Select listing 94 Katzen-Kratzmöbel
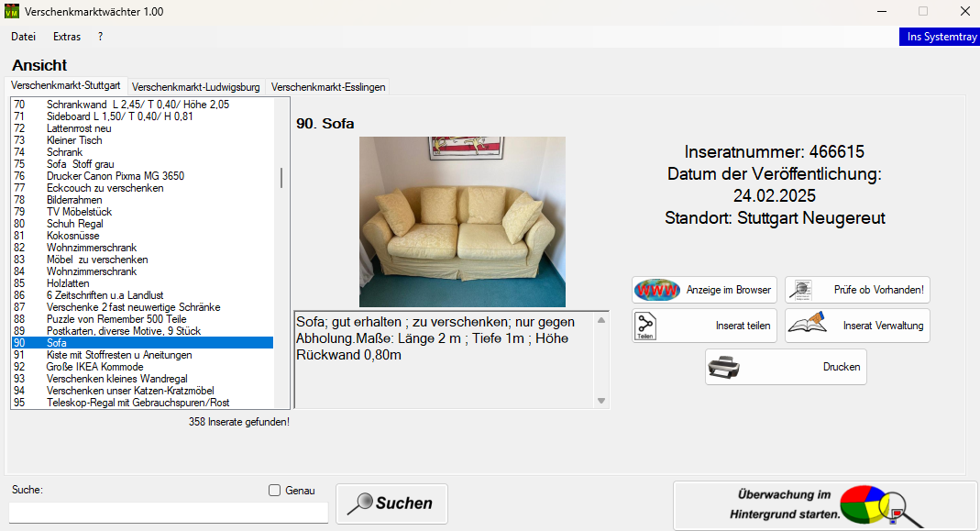Image resolution: width=980 pixels, height=531 pixels. tap(142, 390)
